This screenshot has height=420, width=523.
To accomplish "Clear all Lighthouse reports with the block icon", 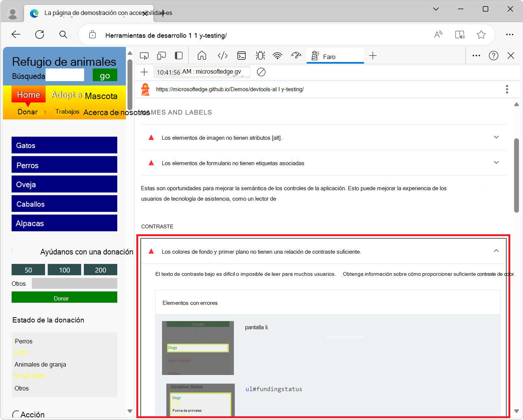I will click(261, 72).
